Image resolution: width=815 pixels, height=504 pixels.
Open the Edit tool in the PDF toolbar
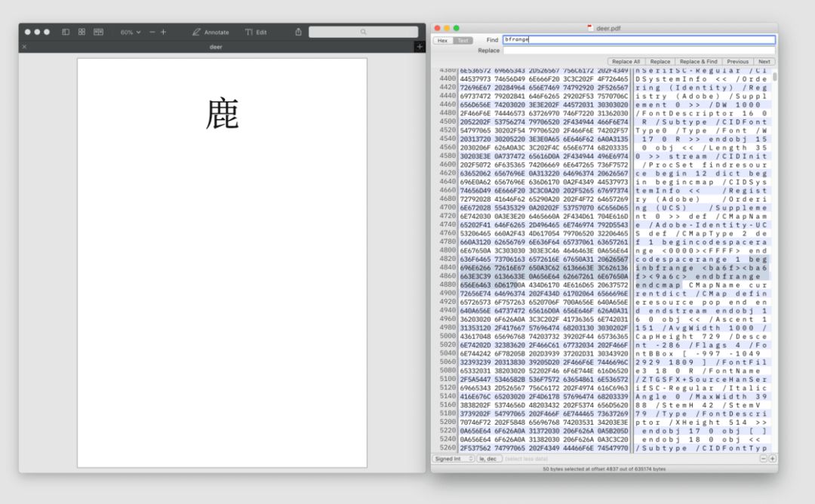(249, 32)
